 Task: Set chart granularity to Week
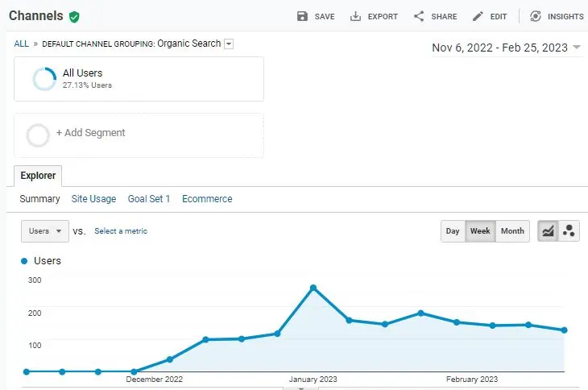point(480,231)
